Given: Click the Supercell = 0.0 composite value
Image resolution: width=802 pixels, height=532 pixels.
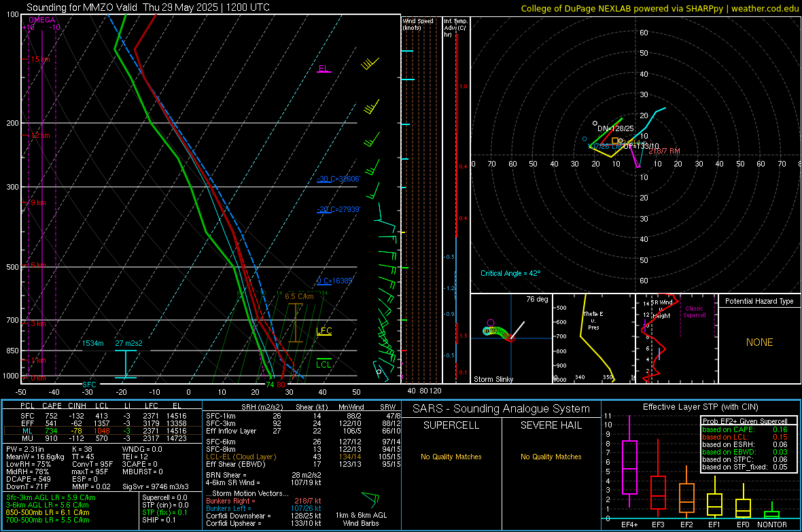Looking at the screenshot, I should coord(164,497).
